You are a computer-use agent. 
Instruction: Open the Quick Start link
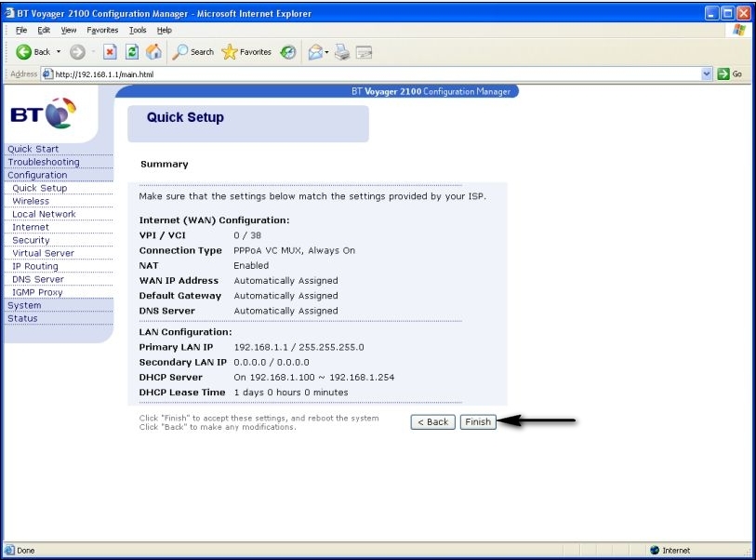pos(33,149)
